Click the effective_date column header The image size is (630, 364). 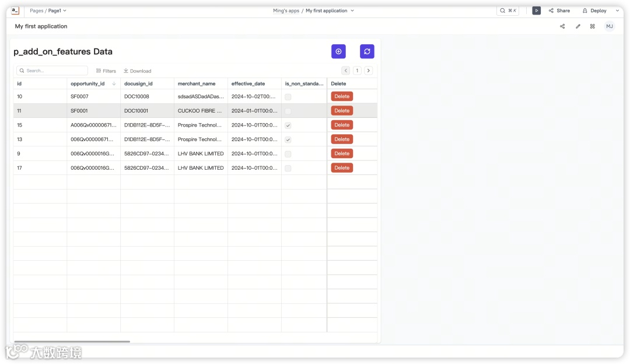pos(254,84)
